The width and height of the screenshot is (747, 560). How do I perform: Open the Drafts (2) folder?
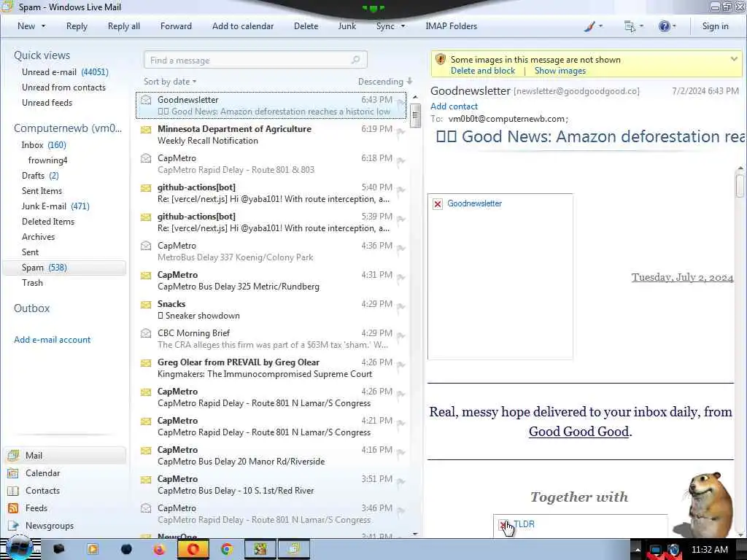40,176
